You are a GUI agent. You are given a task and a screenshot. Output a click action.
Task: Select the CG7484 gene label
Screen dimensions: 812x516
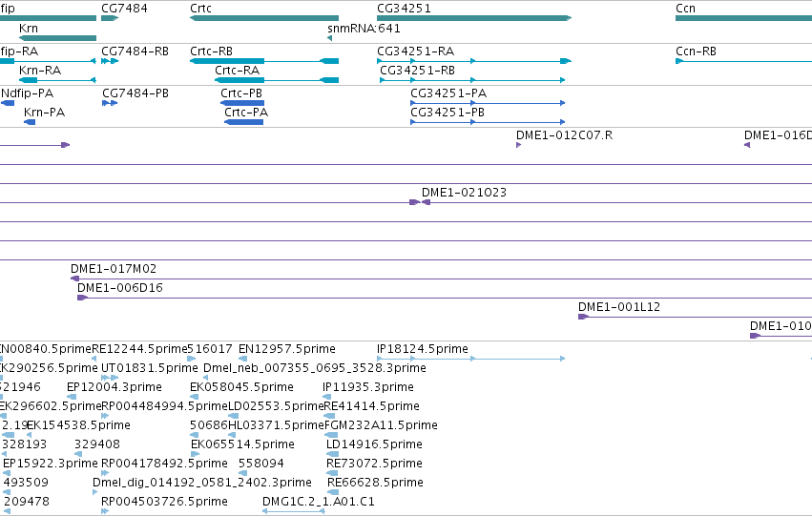pos(124,9)
